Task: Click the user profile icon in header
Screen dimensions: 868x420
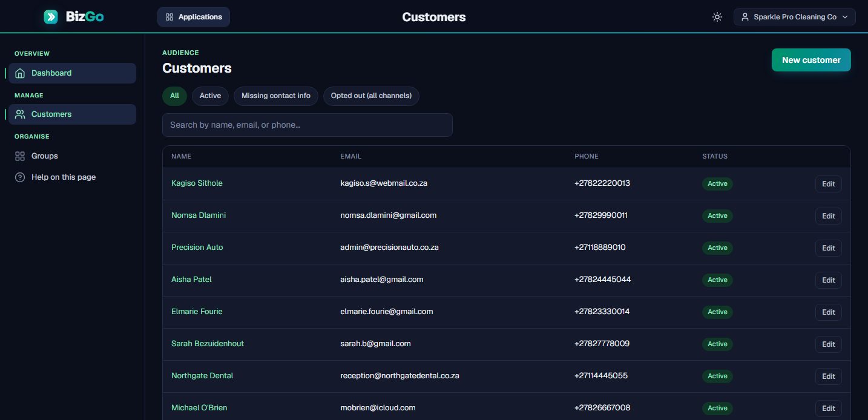Action: (x=745, y=17)
